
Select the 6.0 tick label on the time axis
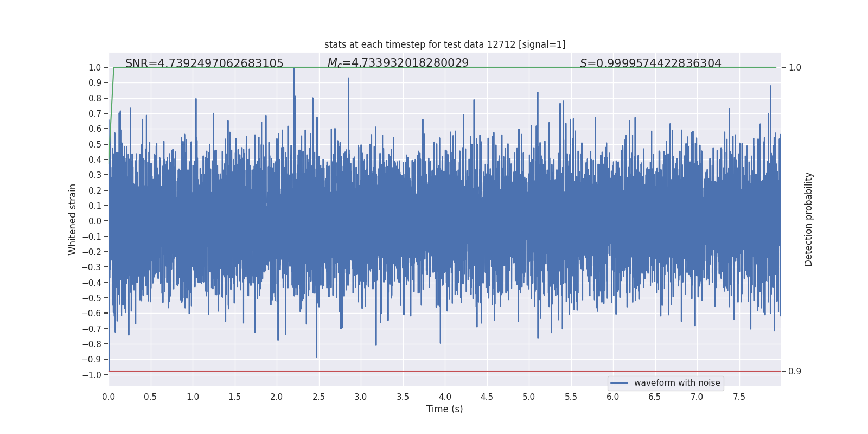(613, 397)
